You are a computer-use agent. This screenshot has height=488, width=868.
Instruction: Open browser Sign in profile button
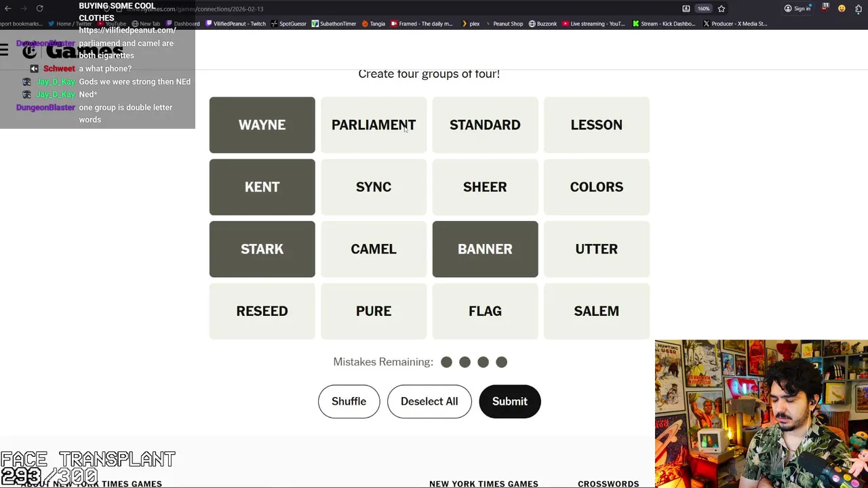(x=797, y=9)
